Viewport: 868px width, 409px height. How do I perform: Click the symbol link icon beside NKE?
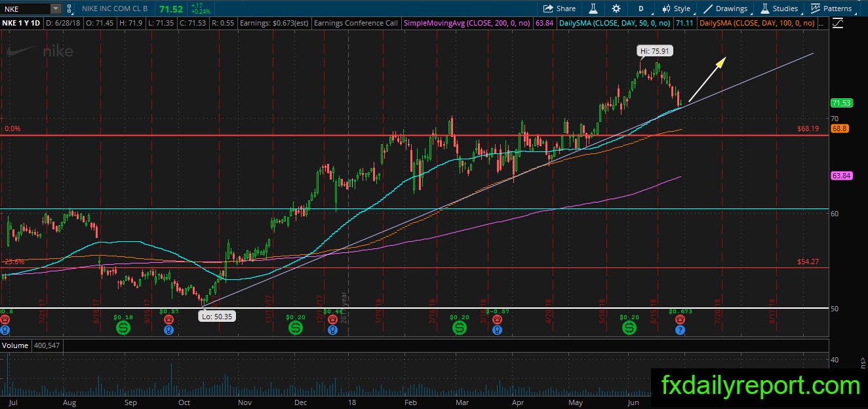coord(69,9)
